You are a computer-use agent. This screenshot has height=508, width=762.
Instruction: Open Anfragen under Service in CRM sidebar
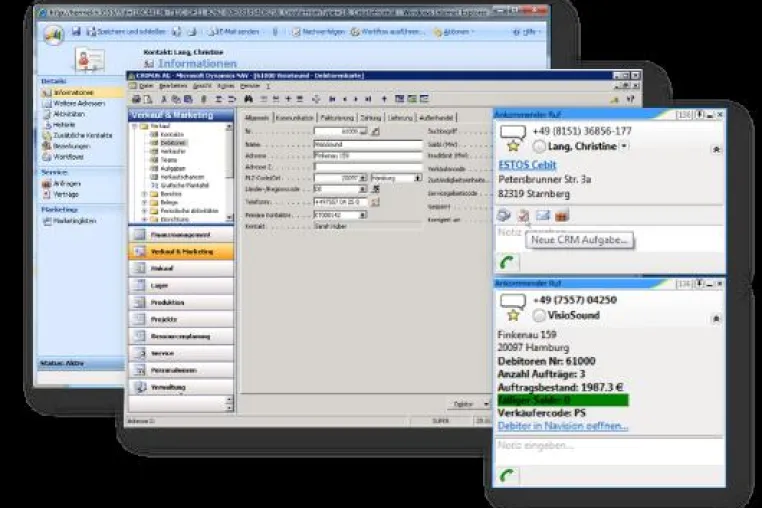[x=67, y=184]
